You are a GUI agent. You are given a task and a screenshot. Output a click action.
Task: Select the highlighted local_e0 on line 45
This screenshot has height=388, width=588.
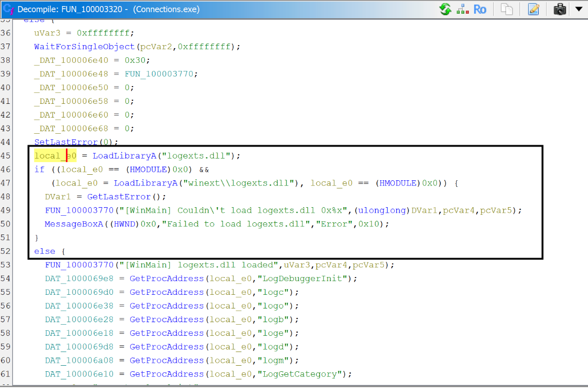coord(55,156)
